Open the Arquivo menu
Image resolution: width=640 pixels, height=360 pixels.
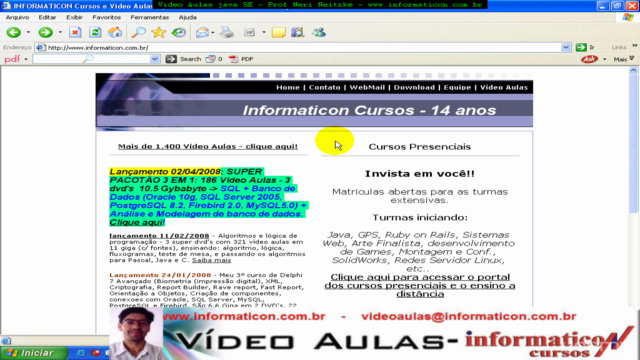[17, 17]
